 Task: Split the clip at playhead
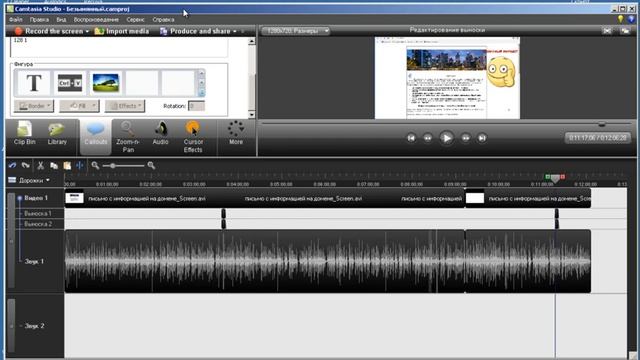(80, 165)
